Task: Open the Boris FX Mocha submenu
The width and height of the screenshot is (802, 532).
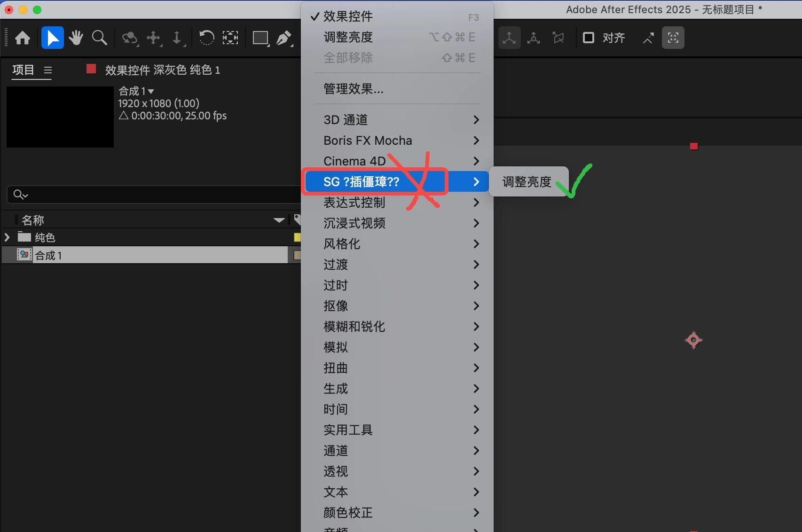Action: point(397,141)
